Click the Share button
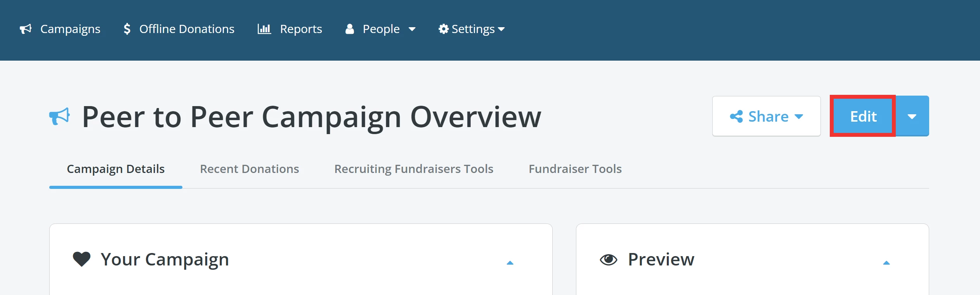980x295 pixels. point(766,116)
